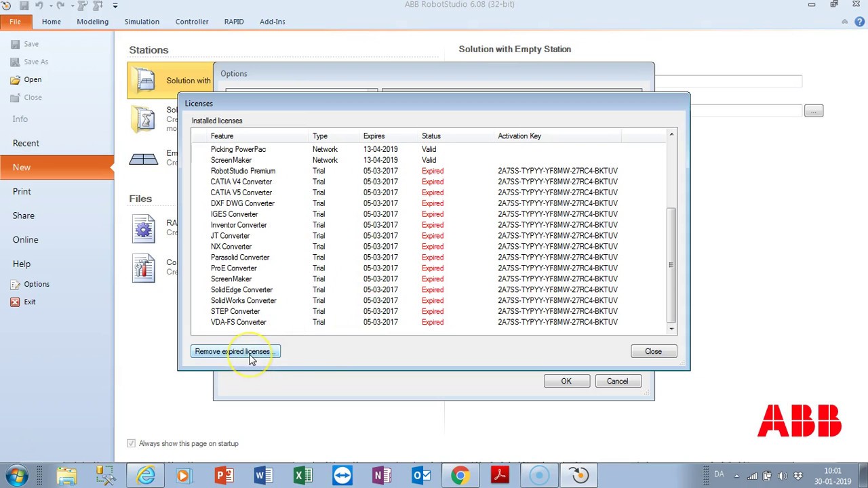
Task: Open Outlook from the taskbar
Action: (x=421, y=475)
